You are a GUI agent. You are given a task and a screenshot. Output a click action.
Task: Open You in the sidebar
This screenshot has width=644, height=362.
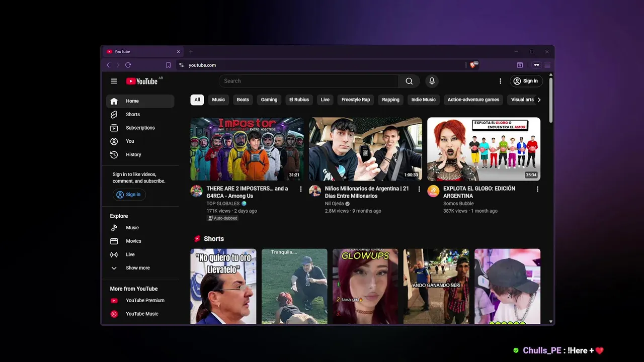click(140, 141)
